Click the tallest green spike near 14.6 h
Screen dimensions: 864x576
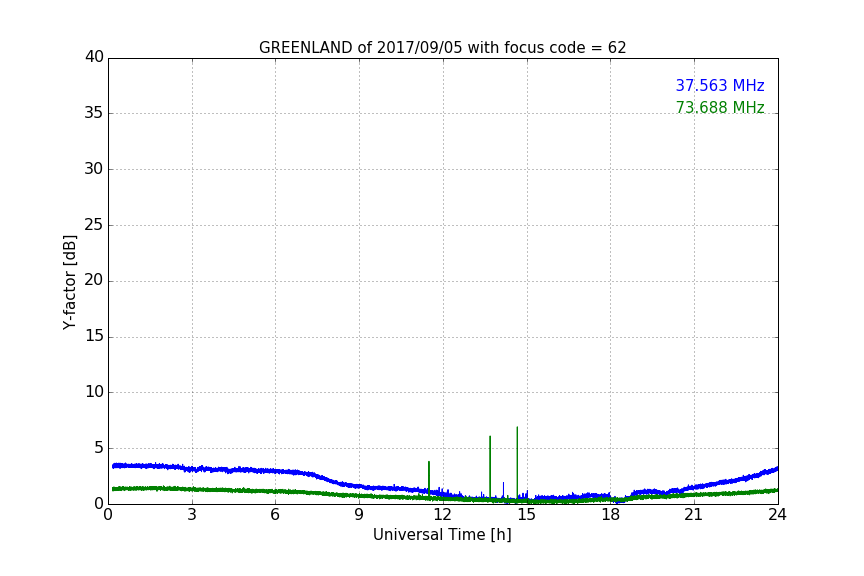pyautogui.click(x=517, y=463)
